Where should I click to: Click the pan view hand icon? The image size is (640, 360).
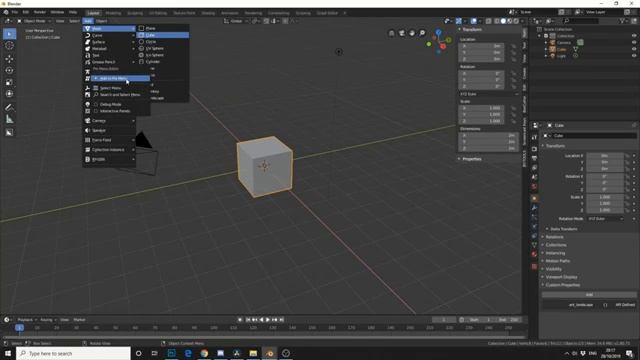click(412, 33)
